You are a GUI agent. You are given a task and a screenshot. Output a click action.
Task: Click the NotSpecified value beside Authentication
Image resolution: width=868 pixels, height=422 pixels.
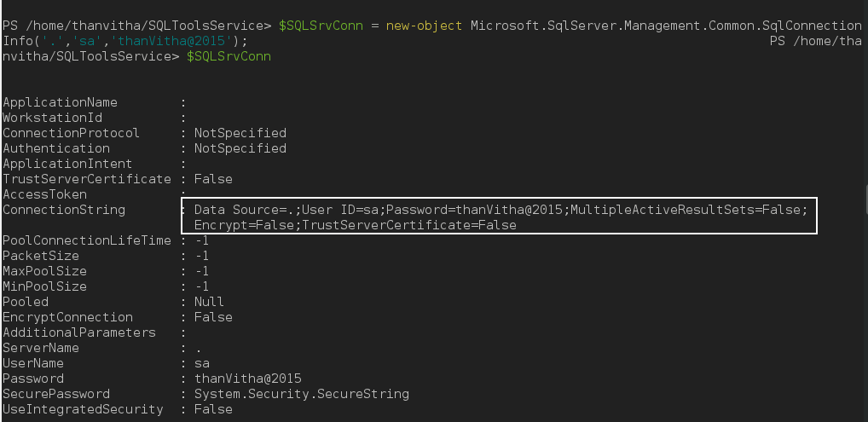[240, 148]
